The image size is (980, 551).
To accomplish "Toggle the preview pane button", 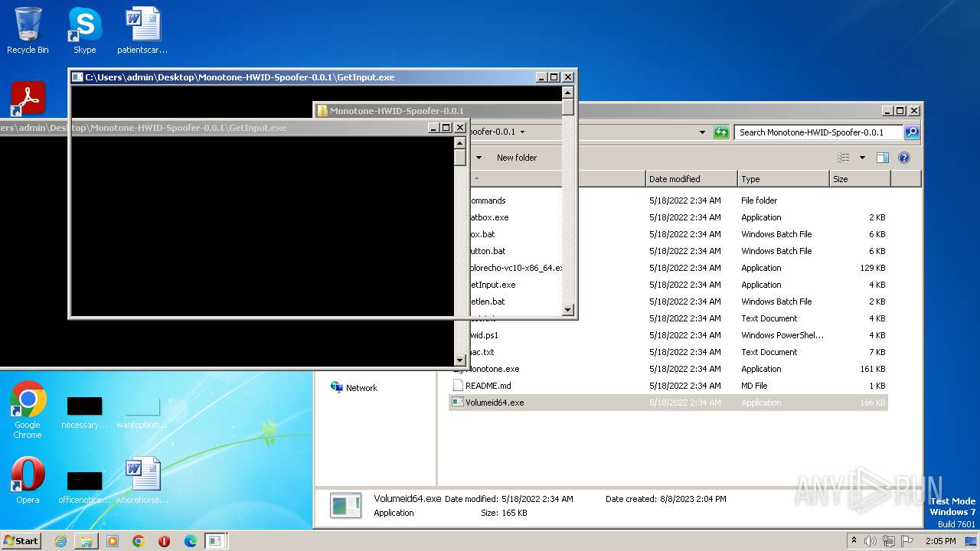I will tap(883, 158).
